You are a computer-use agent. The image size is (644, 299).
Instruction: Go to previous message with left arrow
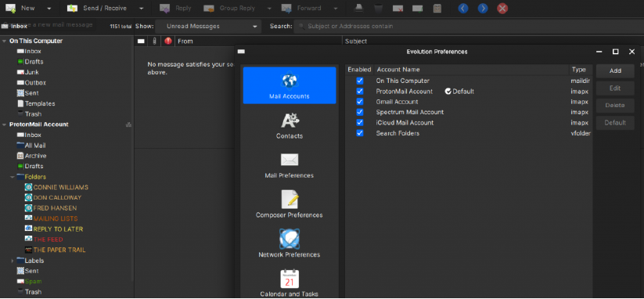[463, 8]
